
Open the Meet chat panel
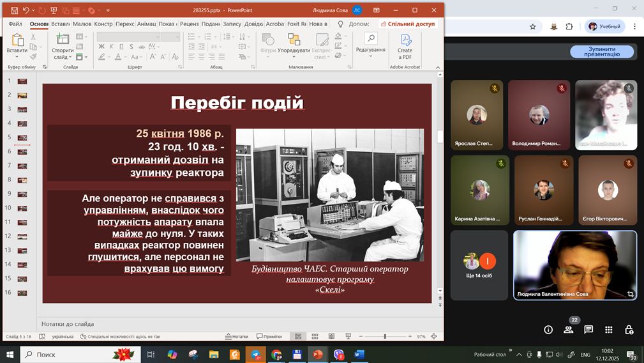click(588, 330)
